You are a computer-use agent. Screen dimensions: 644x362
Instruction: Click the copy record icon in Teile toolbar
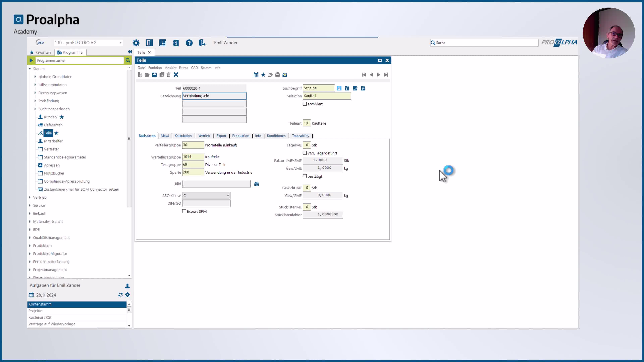click(162, 75)
